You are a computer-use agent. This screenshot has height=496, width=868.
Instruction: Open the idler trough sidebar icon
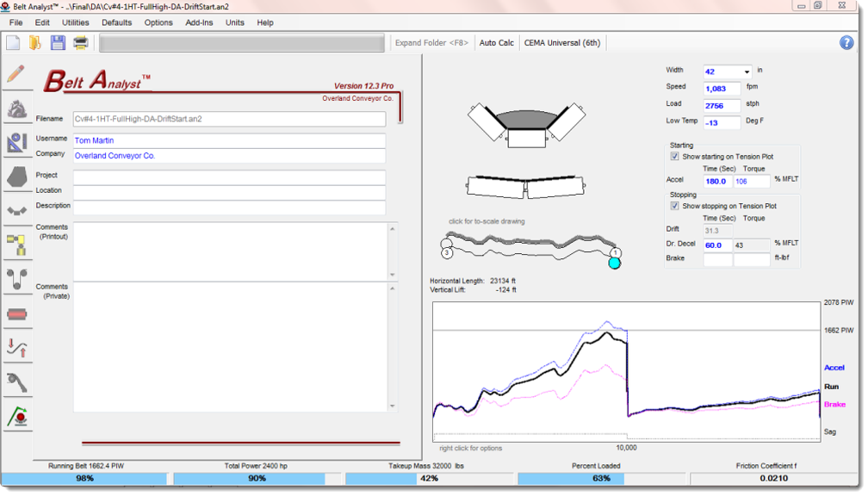tap(17, 211)
